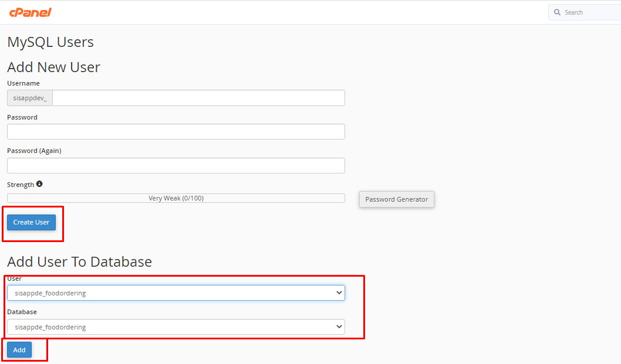Click the Password input field
The width and height of the screenshot is (621, 364).
pyautogui.click(x=176, y=132)
